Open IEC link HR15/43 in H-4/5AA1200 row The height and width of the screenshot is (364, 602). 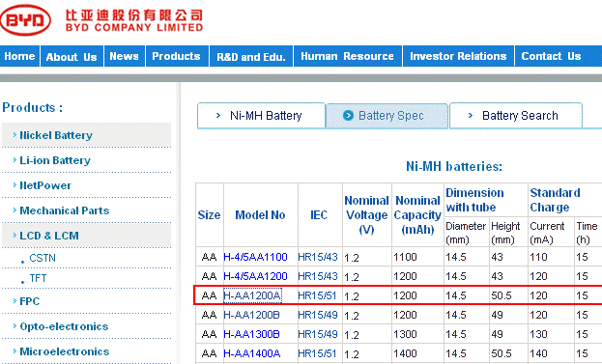(x=318, y=276)
